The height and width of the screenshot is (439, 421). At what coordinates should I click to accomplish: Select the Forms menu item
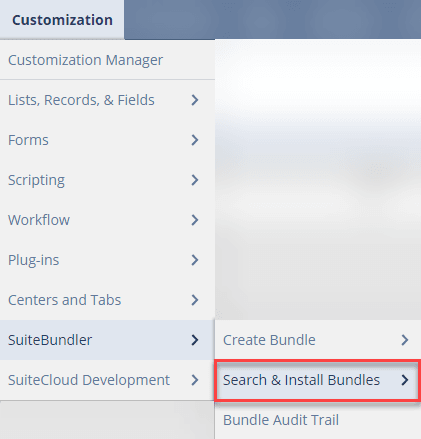pos(107,140)
